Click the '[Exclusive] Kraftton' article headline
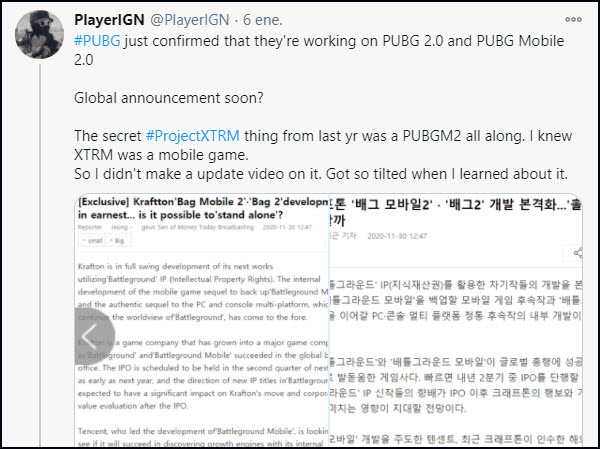600x449 pixels. (202, 208)
